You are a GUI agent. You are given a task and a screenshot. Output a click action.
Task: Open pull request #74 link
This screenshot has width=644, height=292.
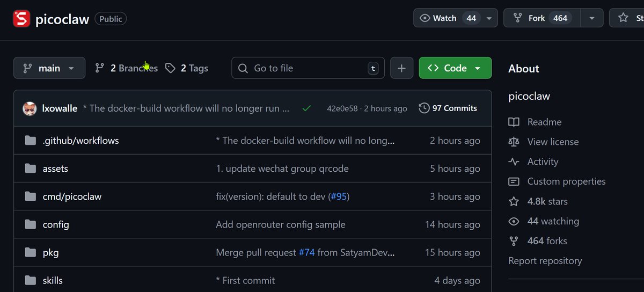click(x=306, y=252)
